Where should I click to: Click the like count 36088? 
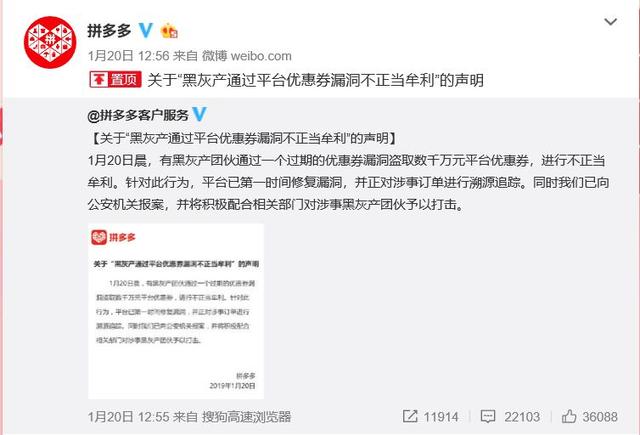coord(600,417)
